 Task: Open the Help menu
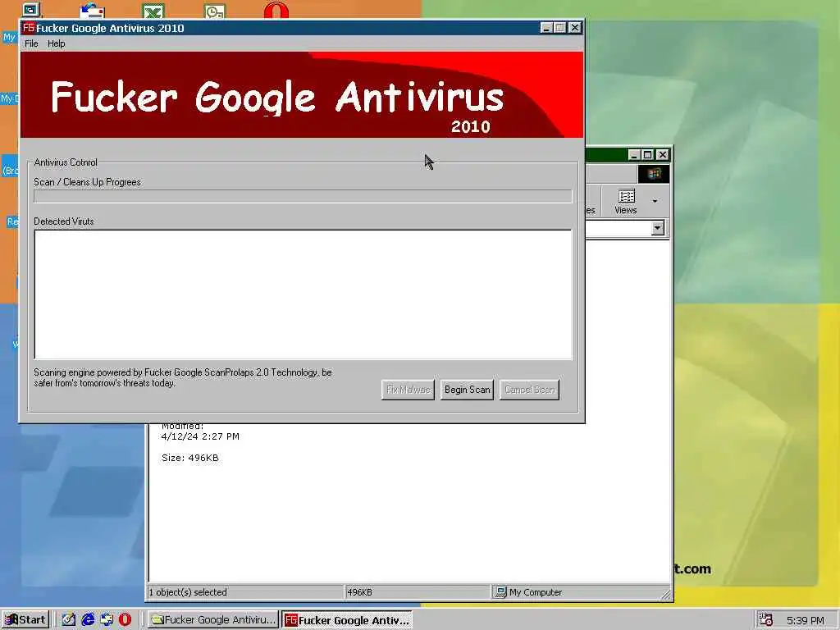[57, 44]
